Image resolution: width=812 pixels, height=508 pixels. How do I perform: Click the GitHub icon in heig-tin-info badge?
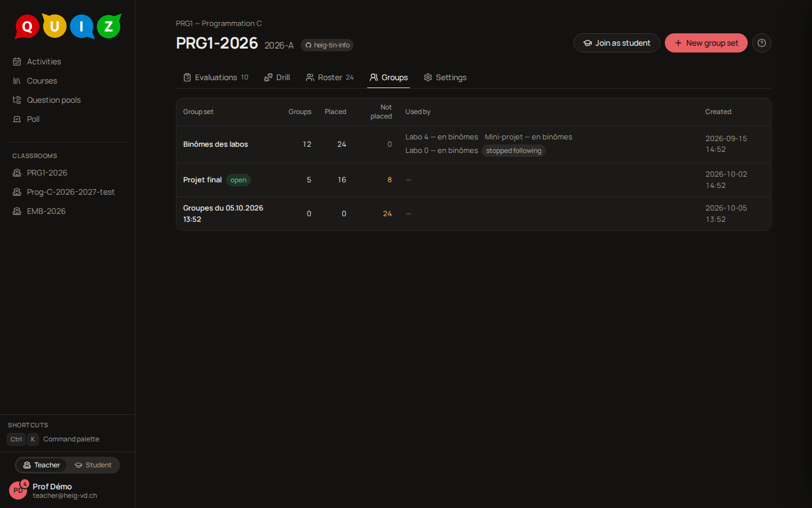[x=308, y=45]
